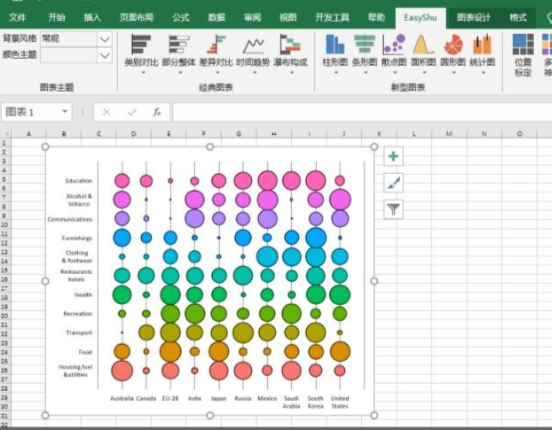Switch to the 开始 ribbon tab
The height and width of the screenshot is (430, 552).
tap(57, 17)
